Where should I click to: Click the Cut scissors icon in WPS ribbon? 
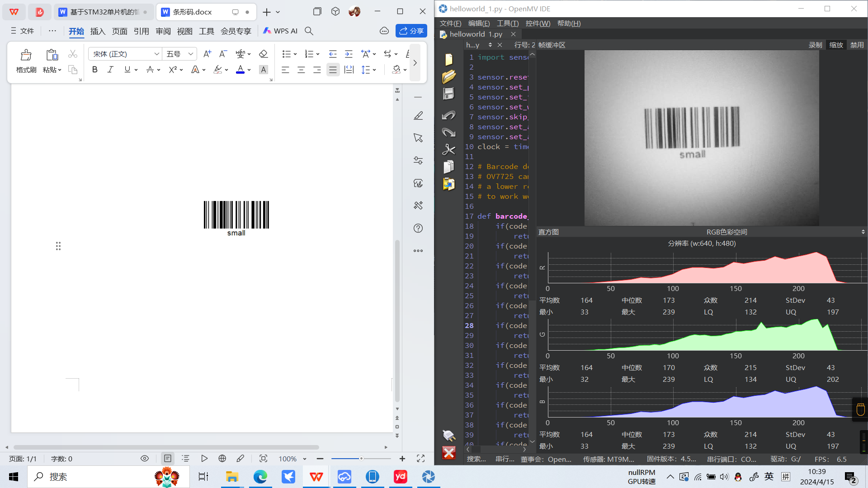[72, 54]
